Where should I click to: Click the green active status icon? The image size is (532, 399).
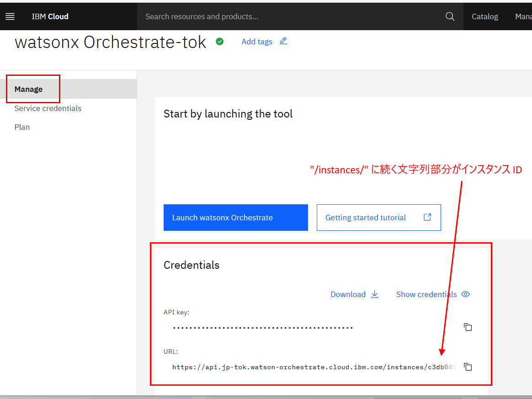coord(219,42)
